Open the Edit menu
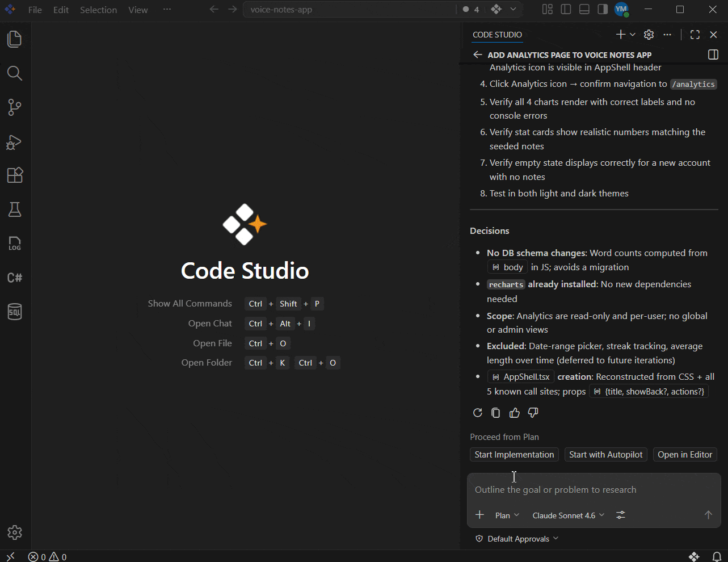Screen dimensions: 728x562 click(x=61, y=10)
